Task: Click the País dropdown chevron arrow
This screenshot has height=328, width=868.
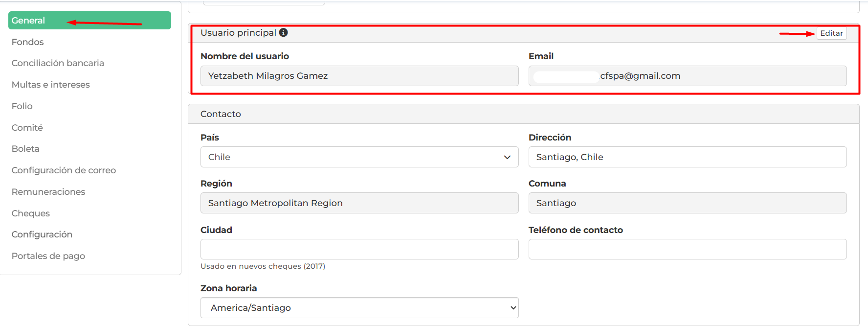Action: (507, 157)
